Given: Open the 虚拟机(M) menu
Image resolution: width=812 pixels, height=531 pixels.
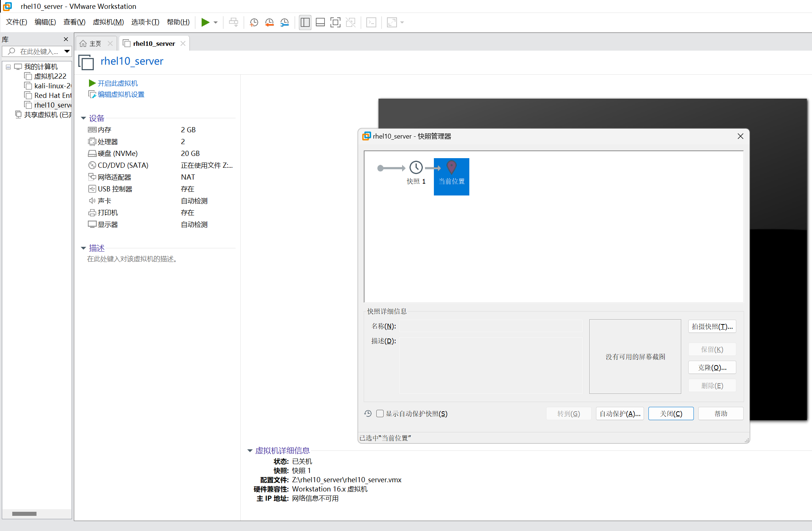Looking at the screenshot, I should [x=109, y=22].
